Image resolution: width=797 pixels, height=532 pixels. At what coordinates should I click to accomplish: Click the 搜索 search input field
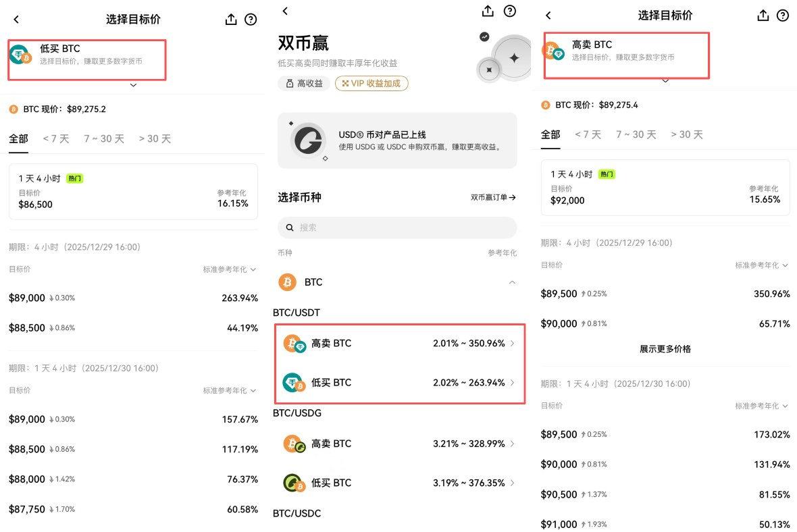pyautogui.click(x=397, y=228)
